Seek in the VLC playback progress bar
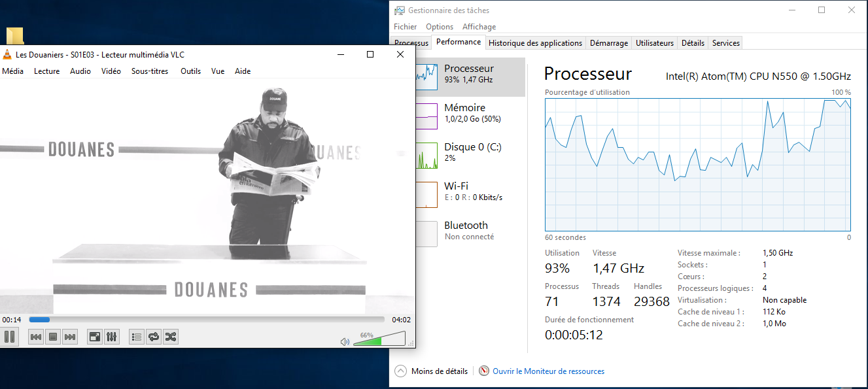This screenshot has height=389, width=868. [x=207, y=320]
